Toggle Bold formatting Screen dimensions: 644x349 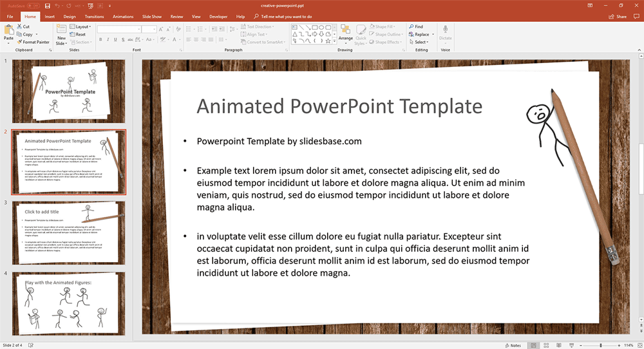100,39
